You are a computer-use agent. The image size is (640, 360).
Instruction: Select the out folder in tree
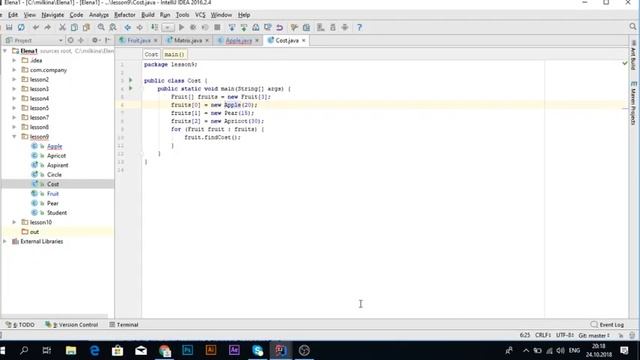[34, 231]
